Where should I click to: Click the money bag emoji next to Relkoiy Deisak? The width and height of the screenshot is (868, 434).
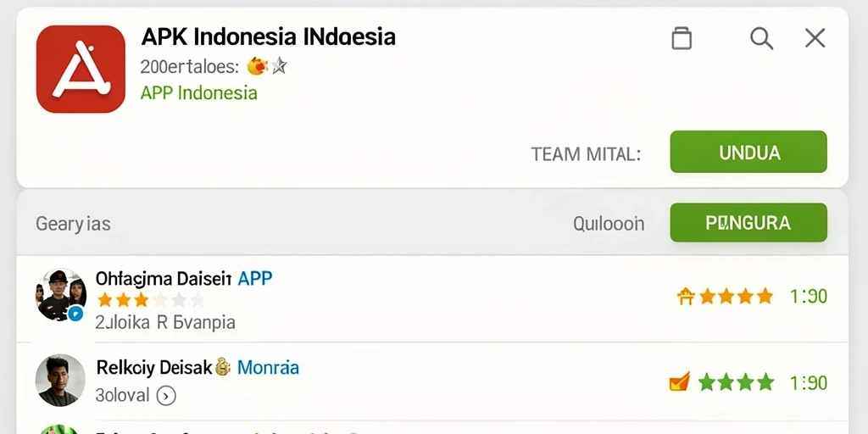(223, 366)
